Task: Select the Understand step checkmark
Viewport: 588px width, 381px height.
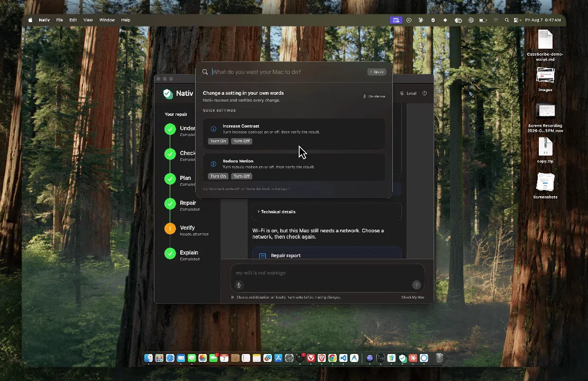Action: (170, 129)
